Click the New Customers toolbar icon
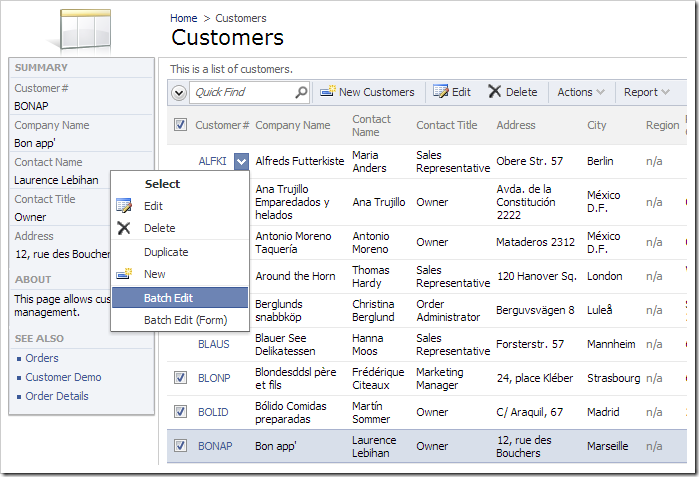 point(328,92)
